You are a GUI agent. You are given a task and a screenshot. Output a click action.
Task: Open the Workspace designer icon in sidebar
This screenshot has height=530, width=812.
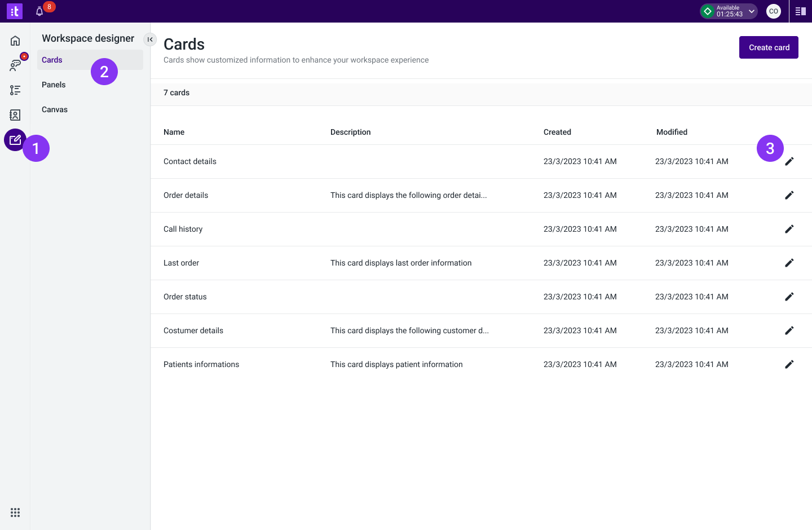tap(15, 140)
